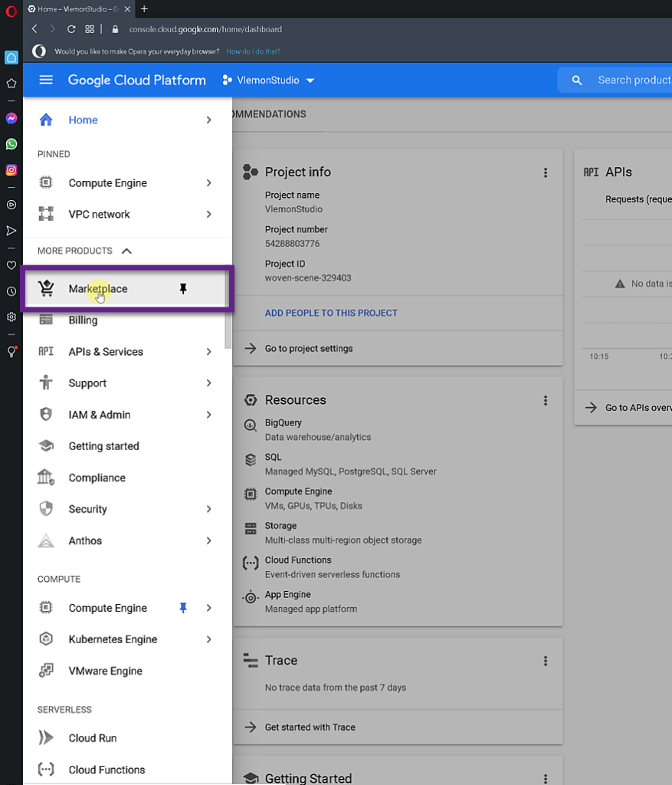Click ADD PEOPLE TO THIS PROJECT

click(331, 313)
